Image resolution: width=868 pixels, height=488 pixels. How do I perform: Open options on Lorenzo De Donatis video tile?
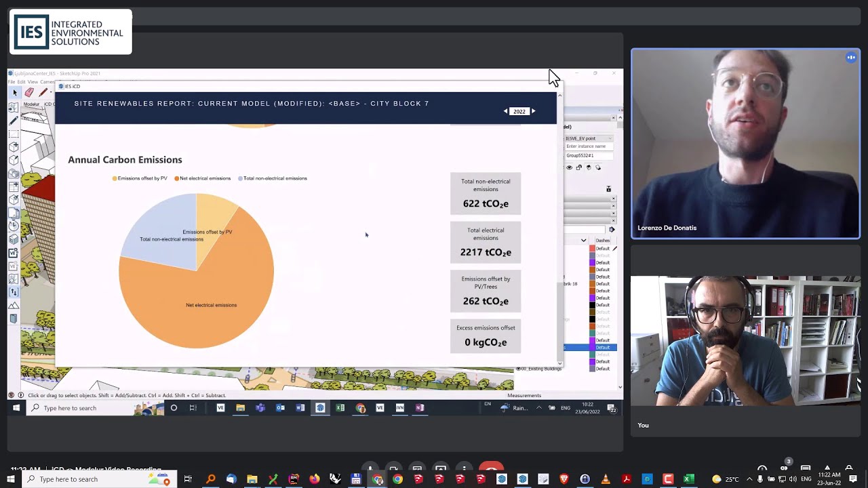click(x=851, y=58)
